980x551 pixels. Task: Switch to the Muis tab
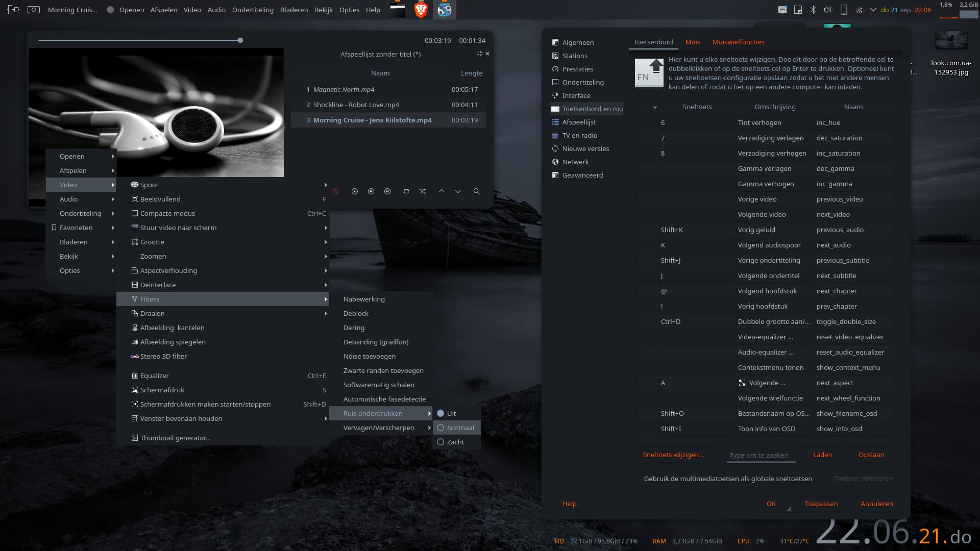(693, 42)
